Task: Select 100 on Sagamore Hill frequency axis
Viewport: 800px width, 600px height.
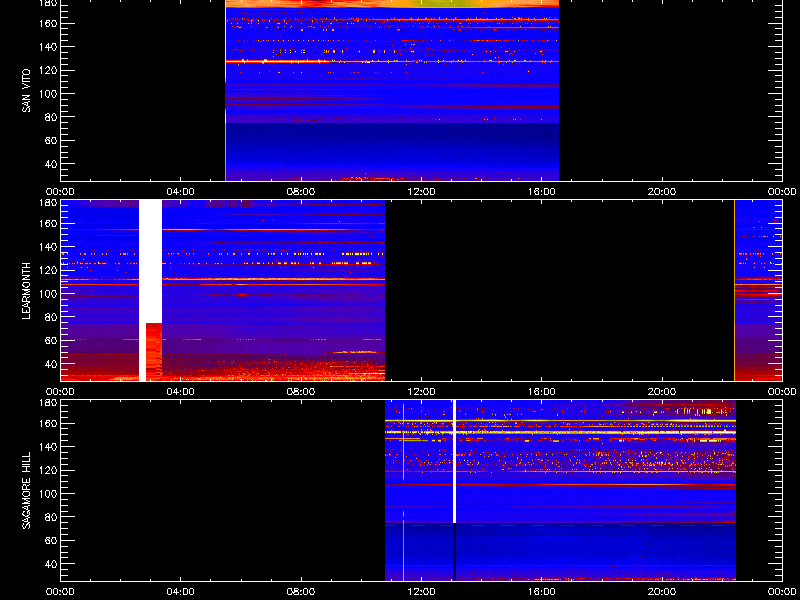Action: click(x=49, y=494)
